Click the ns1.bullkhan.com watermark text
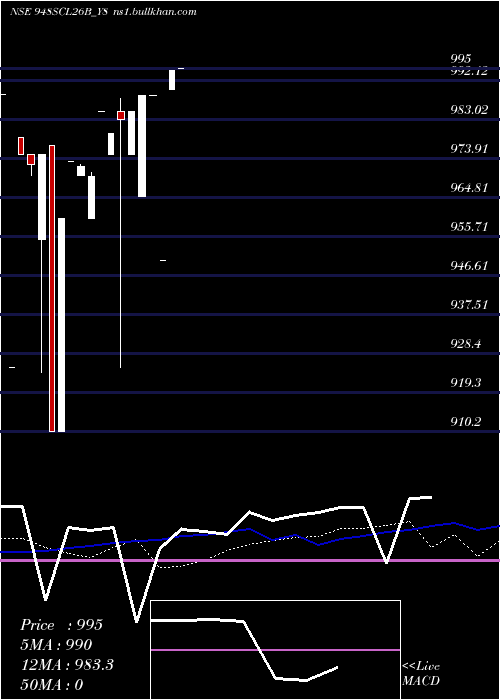 tap(154, 12)
